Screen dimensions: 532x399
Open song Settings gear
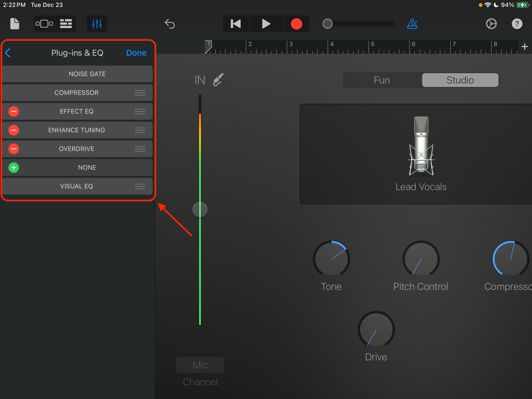(x=491, y=24)
